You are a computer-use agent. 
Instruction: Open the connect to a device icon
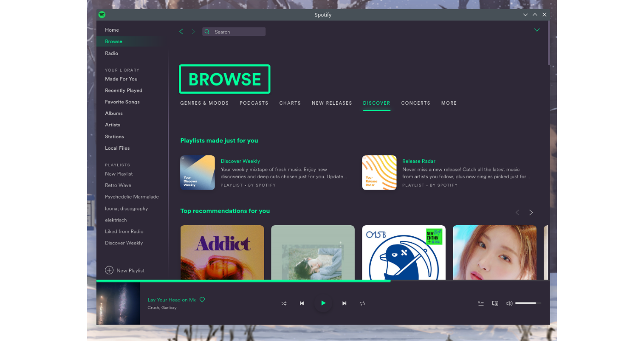pyautogui.click(x=495, y=303)
